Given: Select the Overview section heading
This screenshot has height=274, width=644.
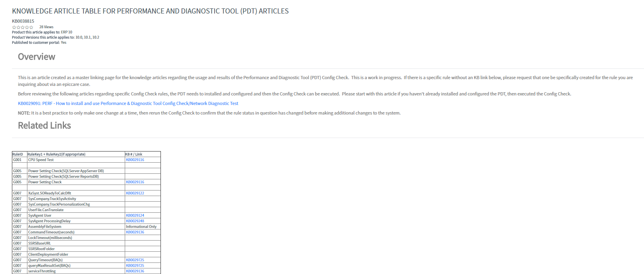Looking at the screenshot, I should (x=37, y=57).
